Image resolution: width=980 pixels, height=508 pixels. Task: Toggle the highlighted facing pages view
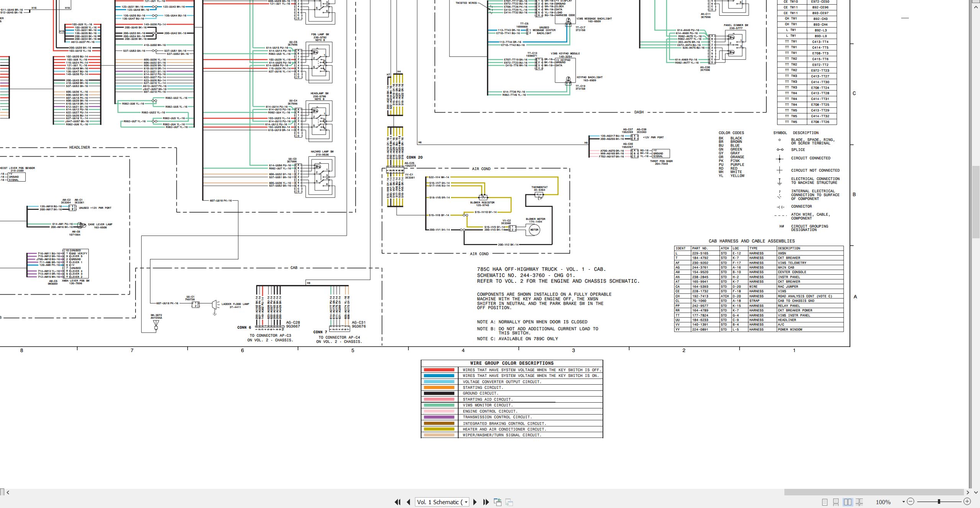[x=848, y=502]
